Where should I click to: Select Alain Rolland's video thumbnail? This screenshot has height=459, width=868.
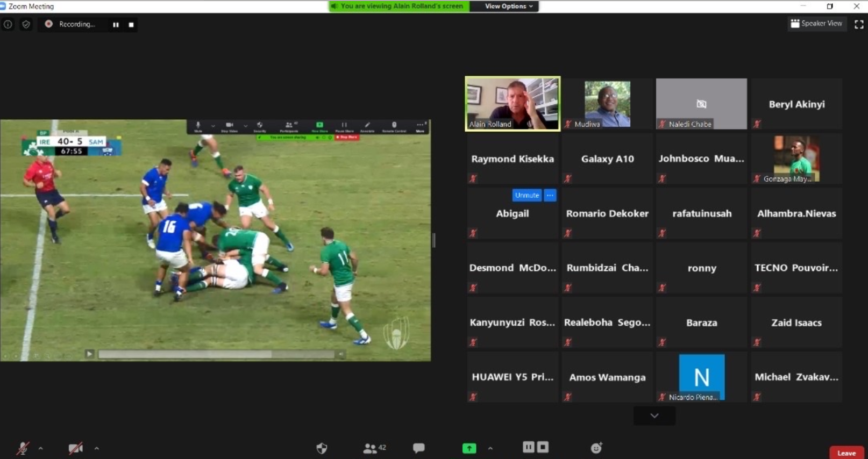pos(513,104)
